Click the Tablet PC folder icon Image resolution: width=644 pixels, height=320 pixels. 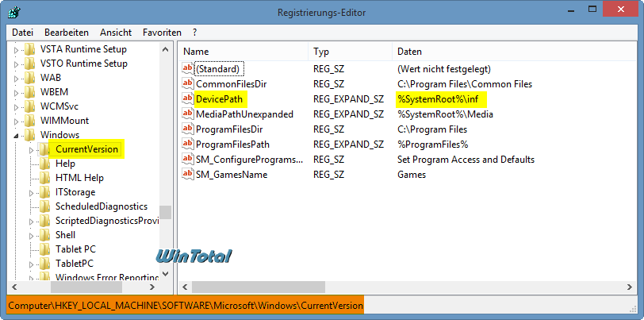click(46, 249)
